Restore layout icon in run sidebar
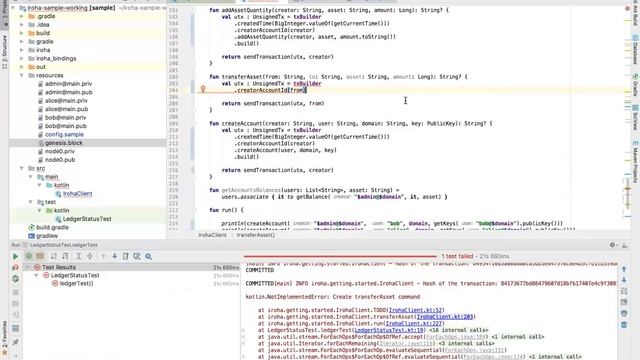The width and height of the screenshot is (640, 360). tap(15, 328)
